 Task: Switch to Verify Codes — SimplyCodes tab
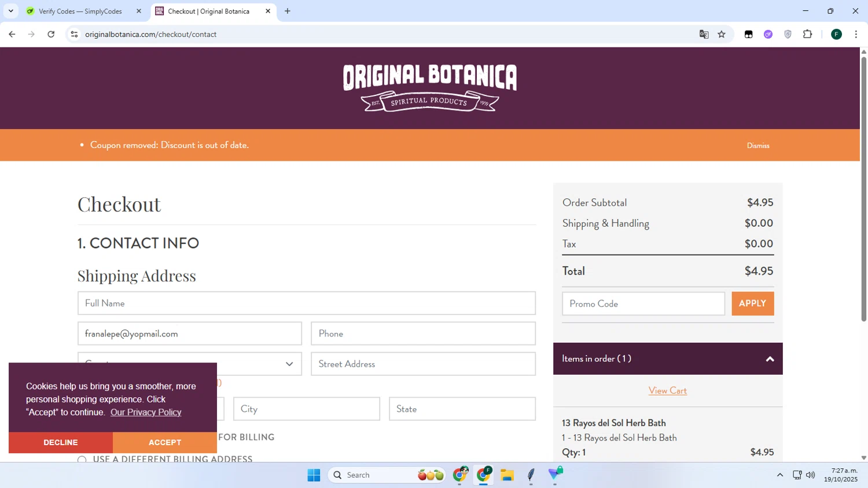[80, 11]
